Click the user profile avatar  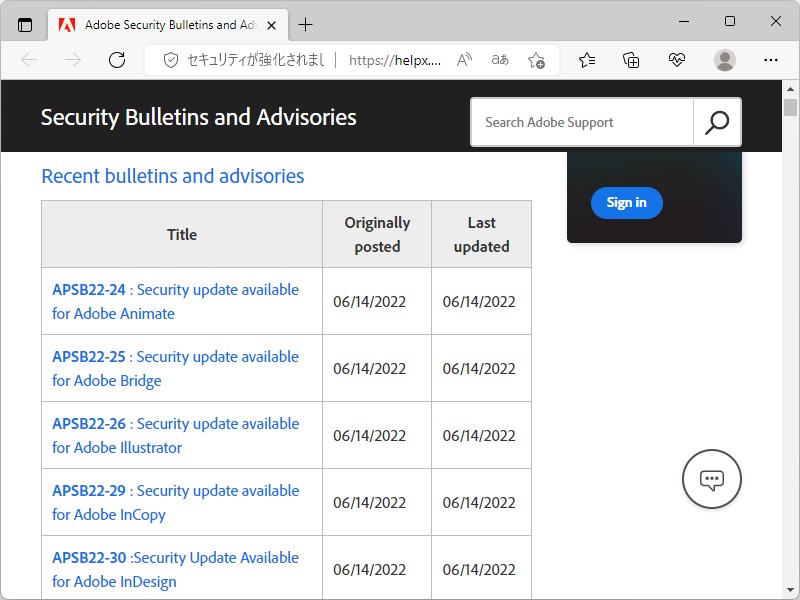click(725, 60)
